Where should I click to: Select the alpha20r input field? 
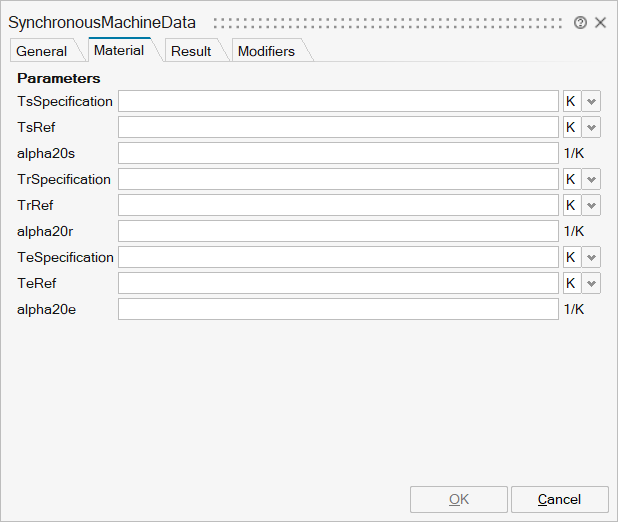[338, 231]
